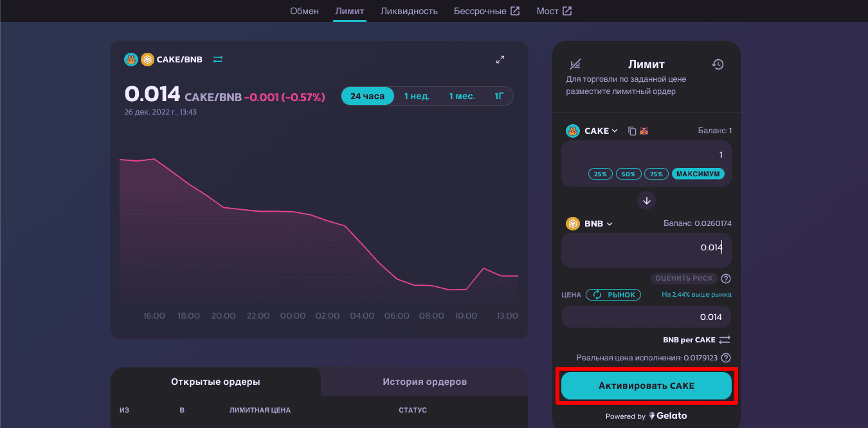Click the '26 дек. 2022 г., 13:43' date text

[160, 112]
